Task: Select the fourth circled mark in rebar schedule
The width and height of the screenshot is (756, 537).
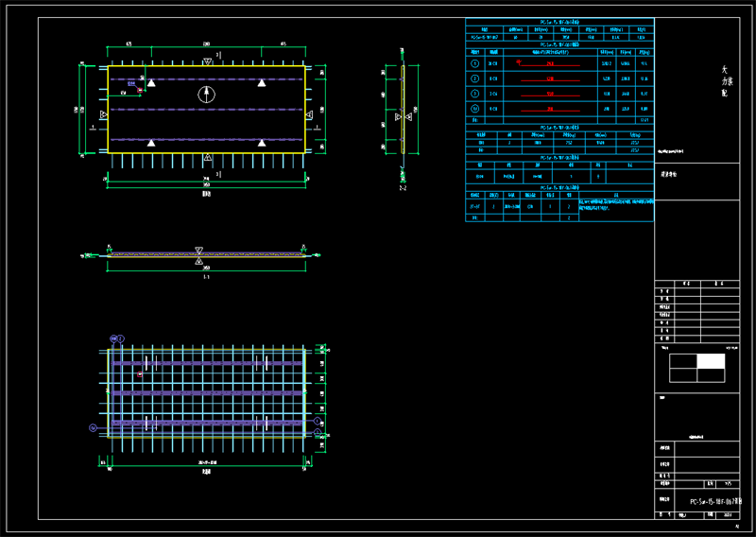Action: pos(475,109)
